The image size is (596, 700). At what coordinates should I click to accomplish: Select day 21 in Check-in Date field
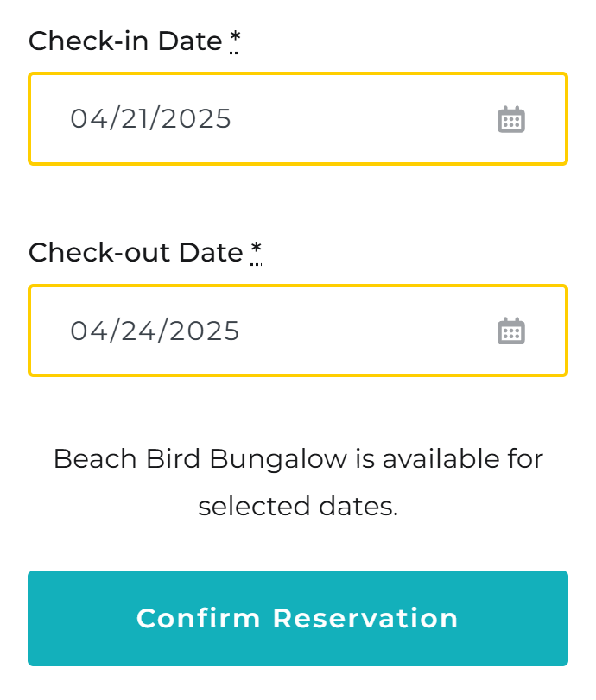(x=136, y=119)
